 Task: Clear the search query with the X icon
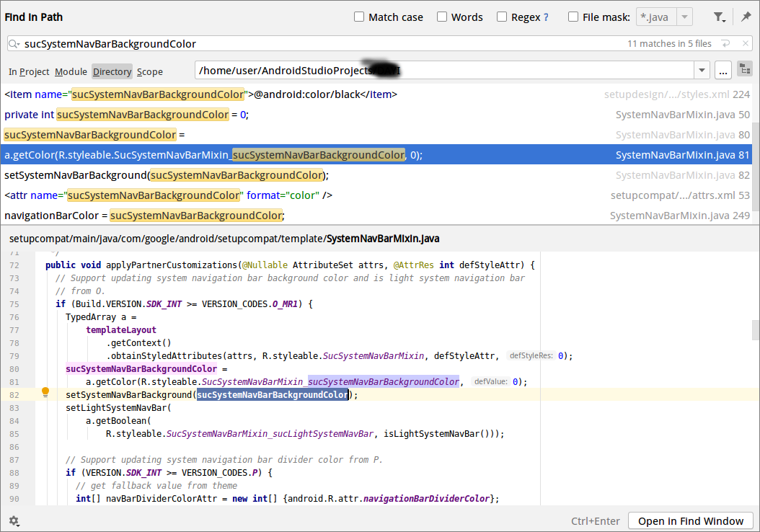(x=746, y=43)
